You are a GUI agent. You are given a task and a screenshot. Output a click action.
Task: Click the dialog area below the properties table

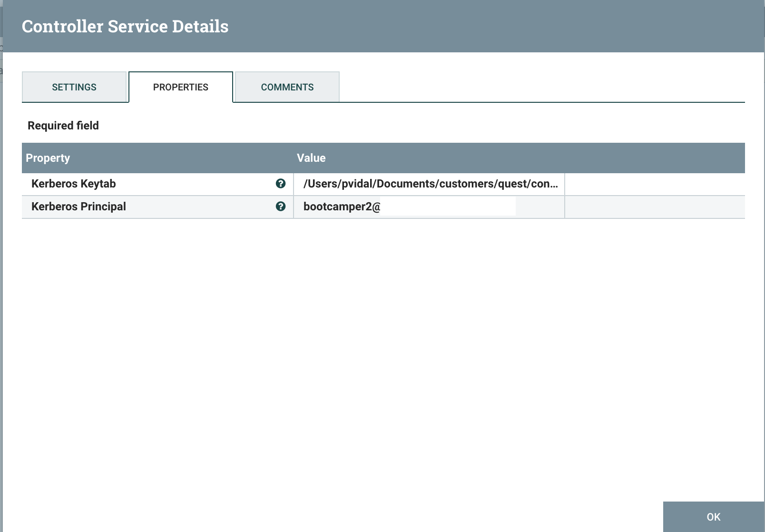tap(381, 333)
